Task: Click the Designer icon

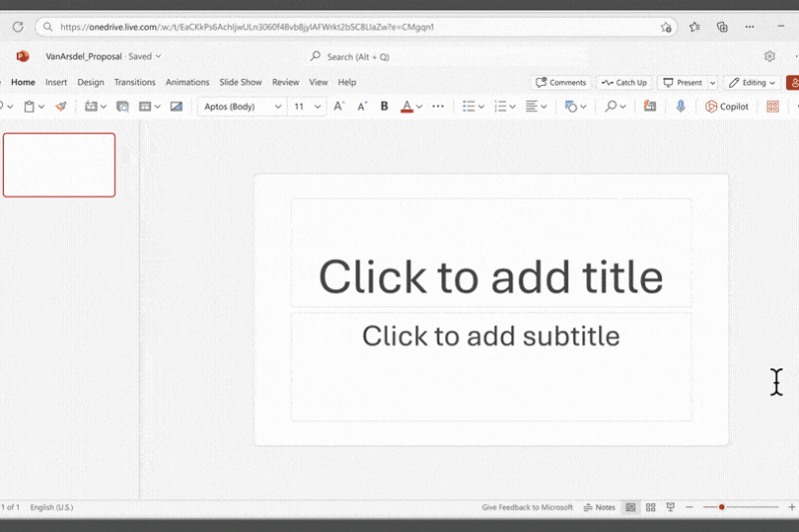Action: pos(650,107)
